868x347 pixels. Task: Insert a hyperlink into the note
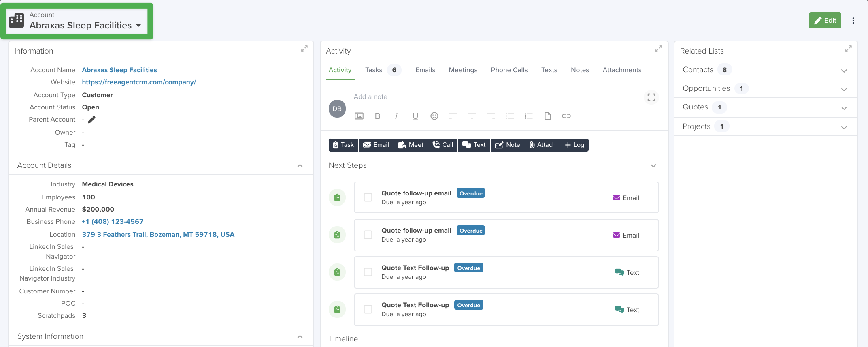coord(566,116)
